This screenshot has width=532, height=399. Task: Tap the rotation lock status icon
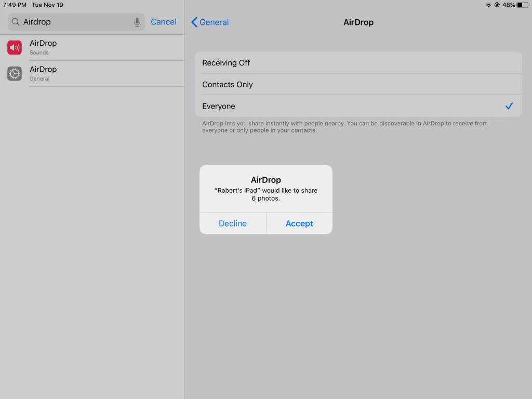[x=497, y=5]
